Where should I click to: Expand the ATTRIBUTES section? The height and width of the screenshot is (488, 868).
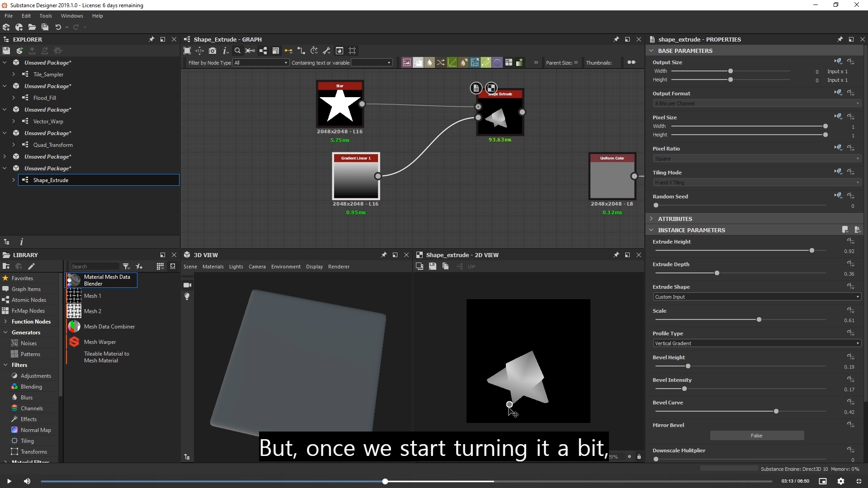[675, 219]
